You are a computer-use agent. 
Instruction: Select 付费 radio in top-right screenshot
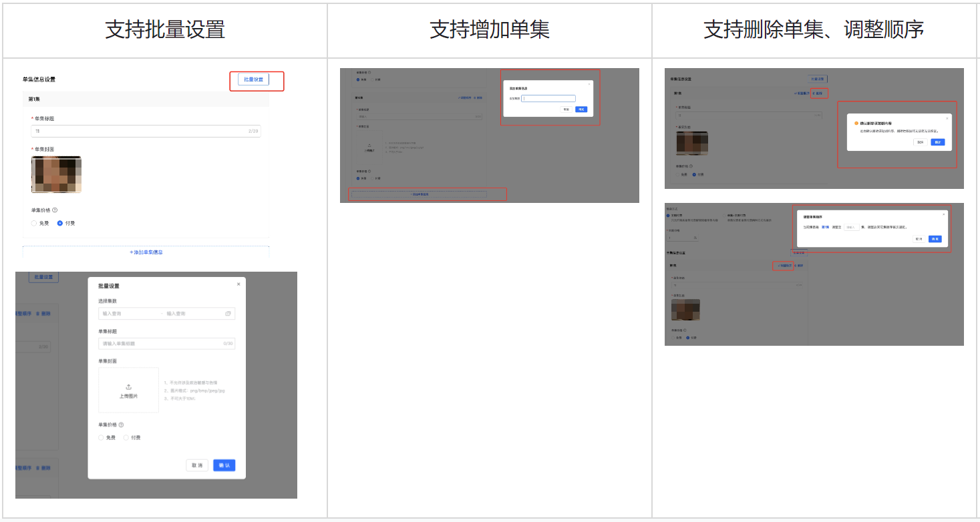coord(694,174)
